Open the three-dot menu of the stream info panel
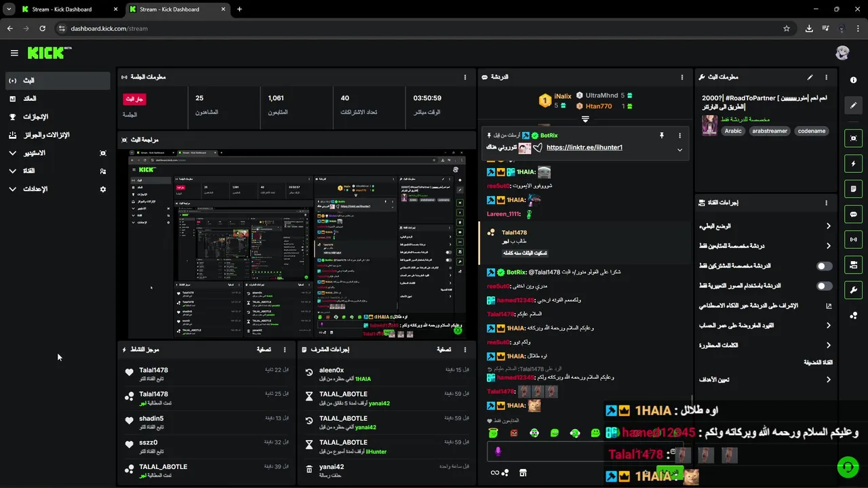Screen dimensions: 868x488 [826, 77]
